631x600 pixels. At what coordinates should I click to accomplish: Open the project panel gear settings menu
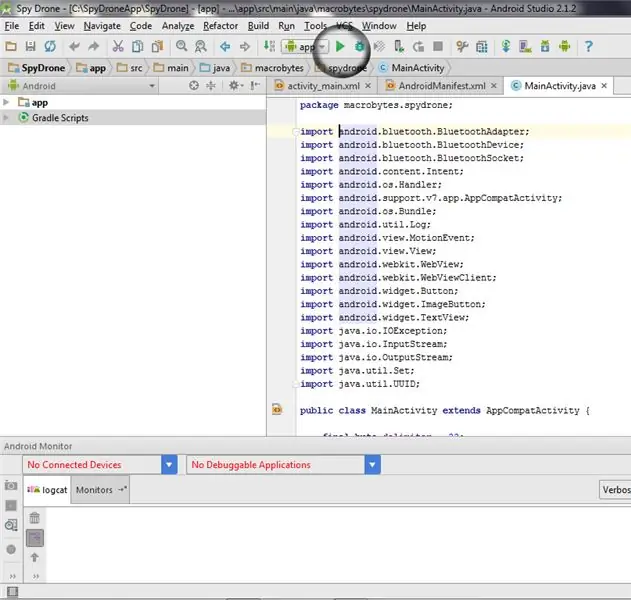tap(235, 85)
